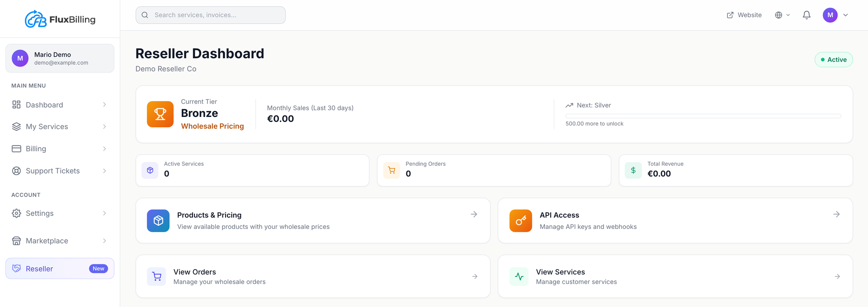Click the Products & Pricing cube icon
The width and height of the screenshot is (868, 307).
coord(158,221)
